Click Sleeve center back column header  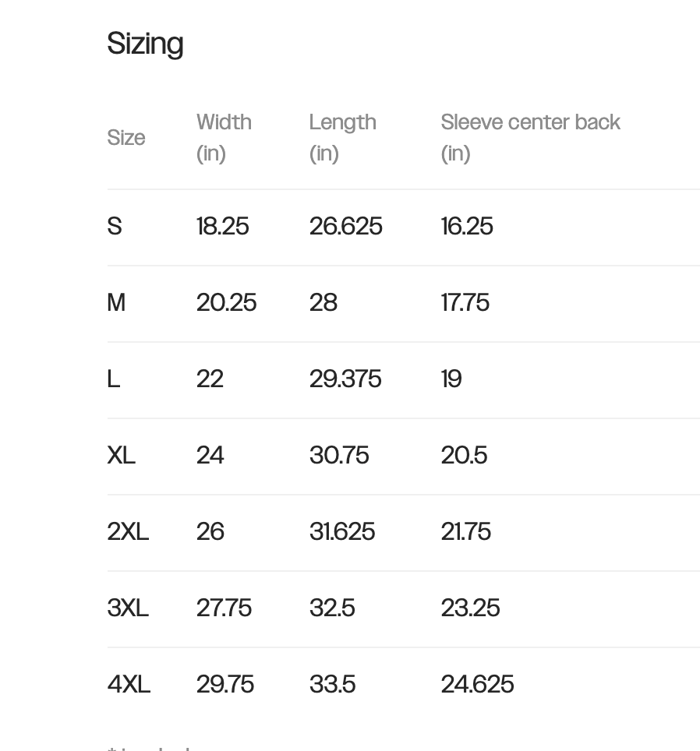click(530, 137)
